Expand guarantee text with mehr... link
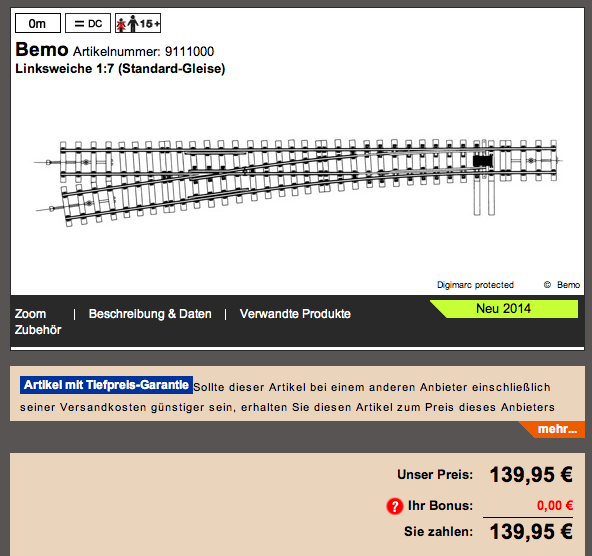Image resolution: width=592 pixels, height=556 pixels. pyautogui.click(x=557, y=429)
